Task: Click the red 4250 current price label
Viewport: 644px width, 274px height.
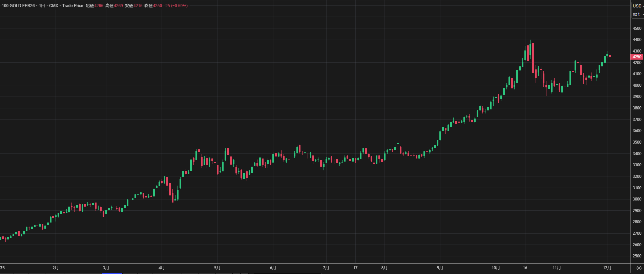Action: pos(637,57)
